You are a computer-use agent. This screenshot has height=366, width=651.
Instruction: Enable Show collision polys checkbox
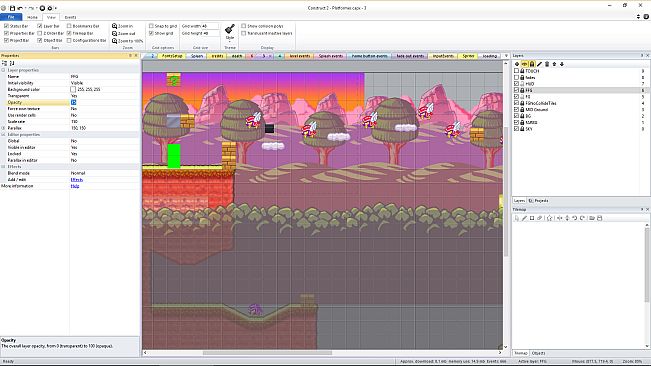point(244,26)
